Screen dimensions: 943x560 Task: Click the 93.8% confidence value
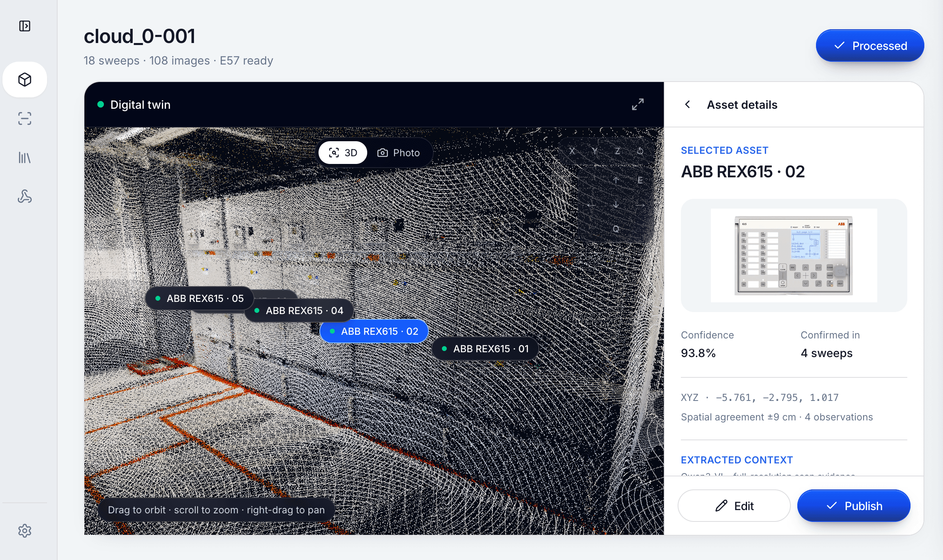pyautogui.click(x=698, y=353)
